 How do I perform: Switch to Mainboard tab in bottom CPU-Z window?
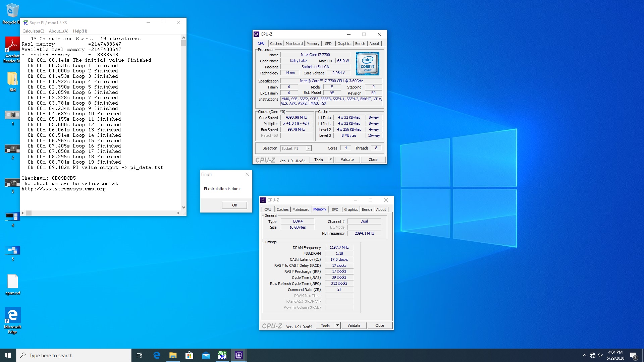coord(301,209)
